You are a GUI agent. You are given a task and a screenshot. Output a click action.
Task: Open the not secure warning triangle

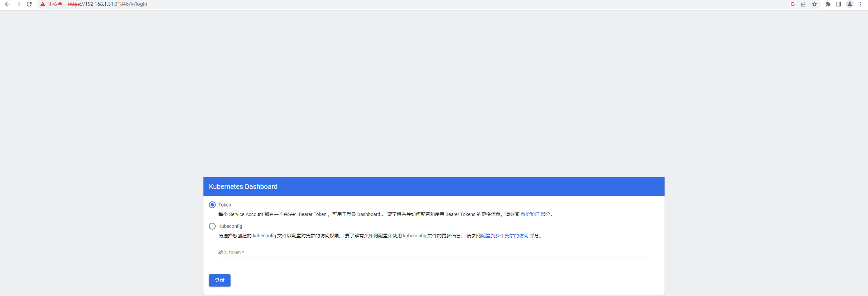point(43,4)
